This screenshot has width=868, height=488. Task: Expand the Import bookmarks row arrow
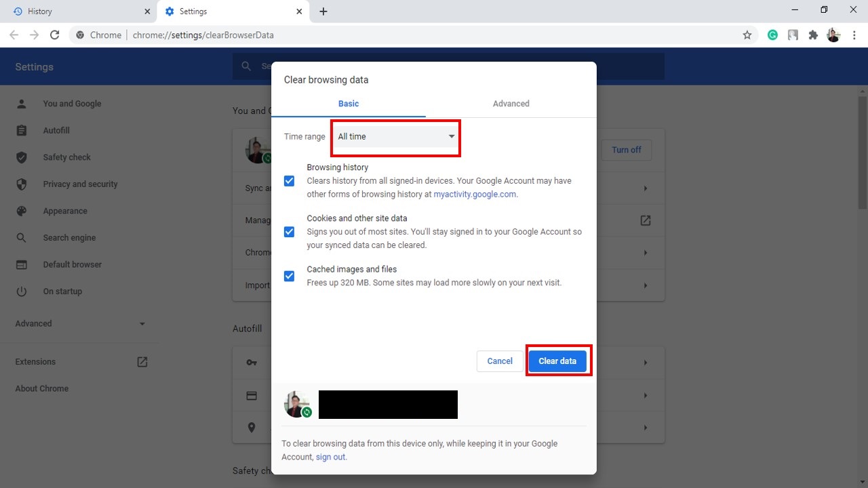click(x=646, y=285)
